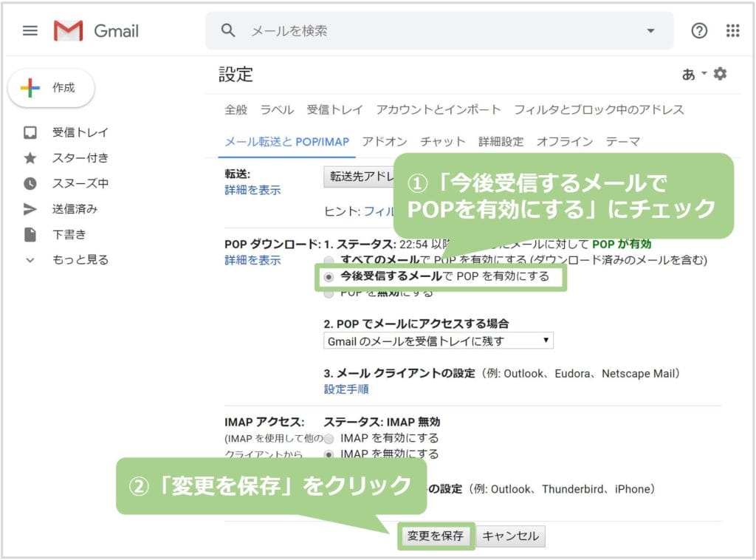The width and height of the screenshot is (756, 560).
Task: Open the settings gear icon
Action: click(720, 74)
